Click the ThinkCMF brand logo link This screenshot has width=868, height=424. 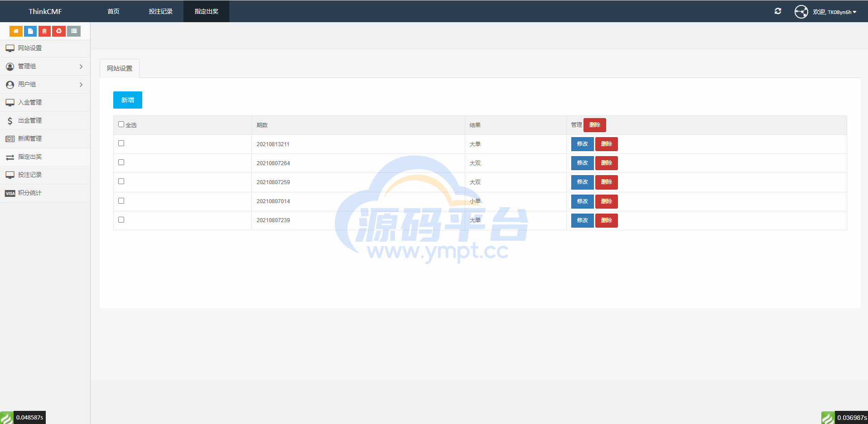[45, 11]
